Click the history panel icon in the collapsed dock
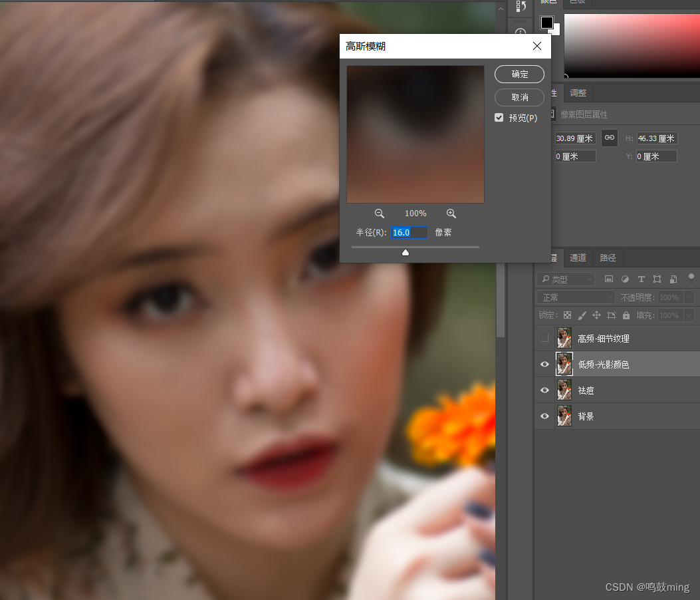 (521, 6)
